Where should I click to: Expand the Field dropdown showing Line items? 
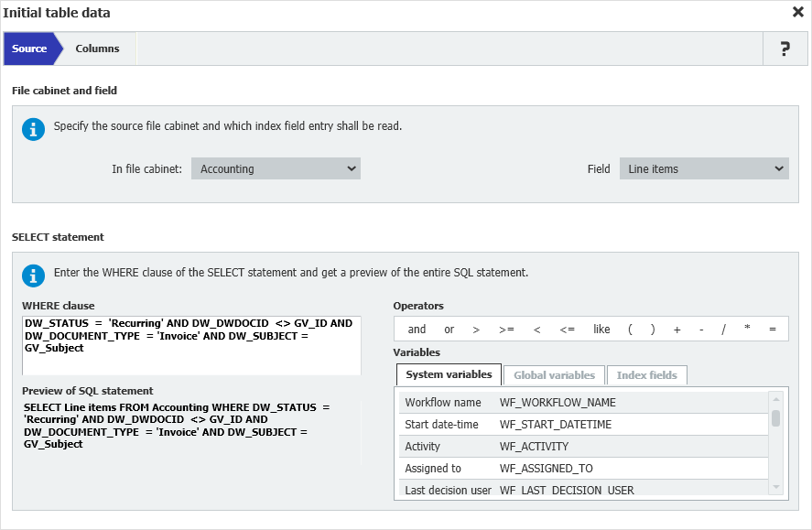coord(703,168)
